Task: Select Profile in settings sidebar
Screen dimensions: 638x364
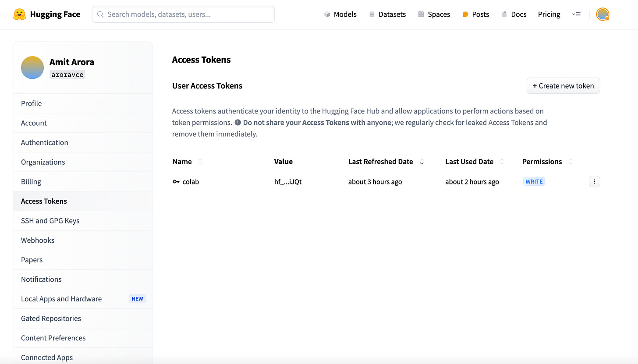Action: [x=83, y=103]
